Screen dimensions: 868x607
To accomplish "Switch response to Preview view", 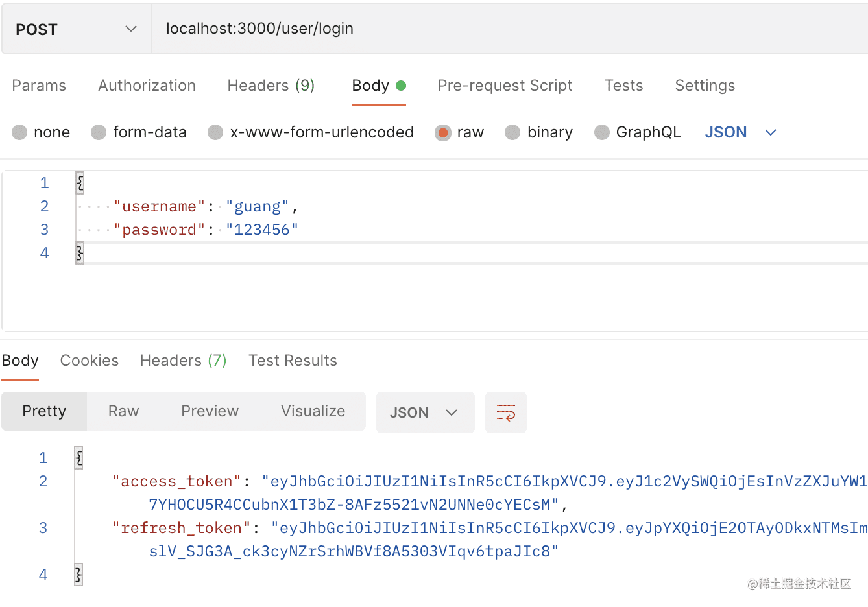I will click(x=210, y=411).
